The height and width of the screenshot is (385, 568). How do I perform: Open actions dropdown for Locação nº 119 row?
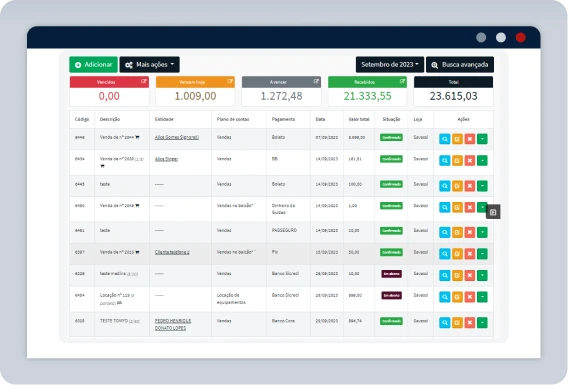pyautogui.click(x=482, y=297)
